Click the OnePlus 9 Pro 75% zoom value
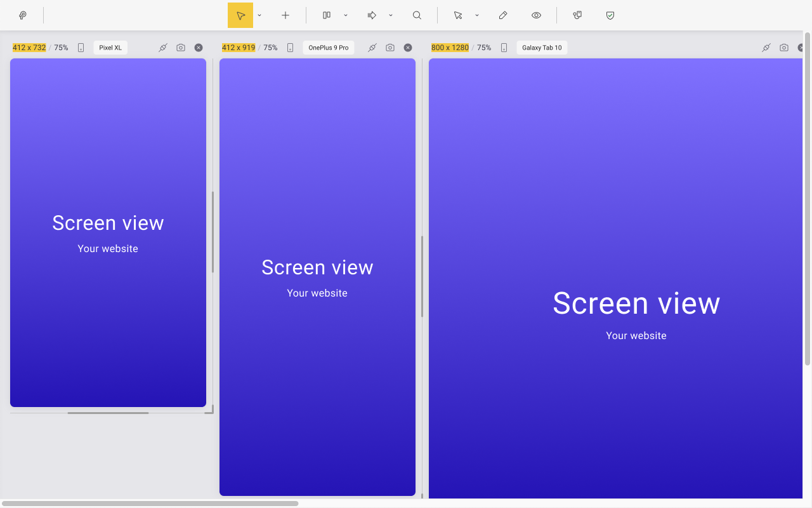 point(270,48)
